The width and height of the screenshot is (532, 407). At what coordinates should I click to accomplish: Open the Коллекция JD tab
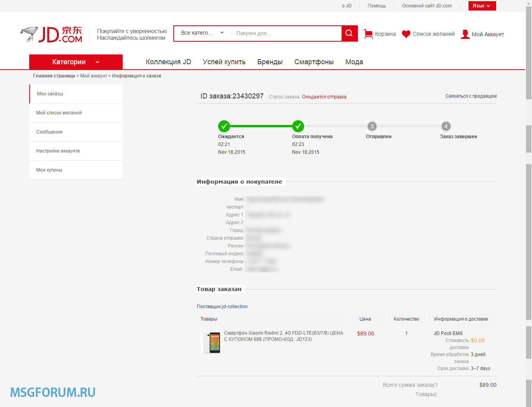coord(169,62)
